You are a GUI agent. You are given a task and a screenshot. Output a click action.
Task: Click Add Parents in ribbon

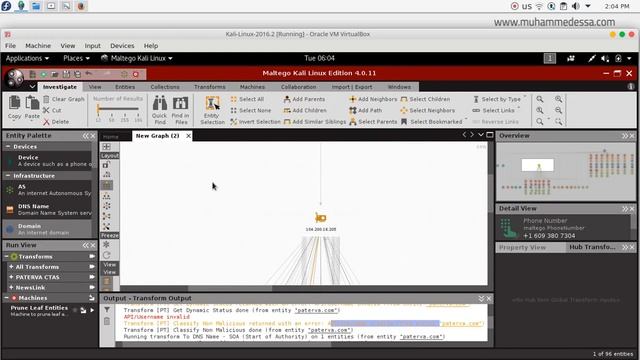[304, 99]
